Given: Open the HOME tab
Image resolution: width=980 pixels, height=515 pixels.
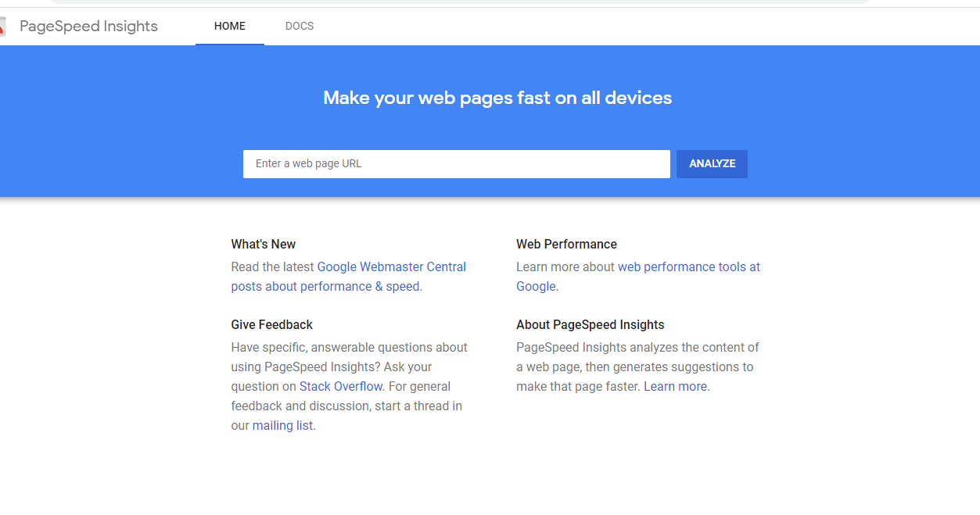Looking at the screenshot, I should click(230, 27).
